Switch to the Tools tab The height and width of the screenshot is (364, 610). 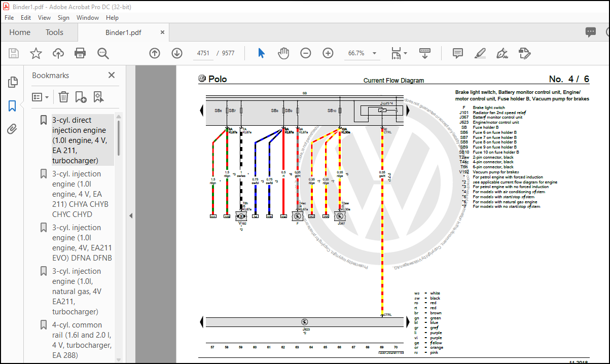(x=54, y=32)
